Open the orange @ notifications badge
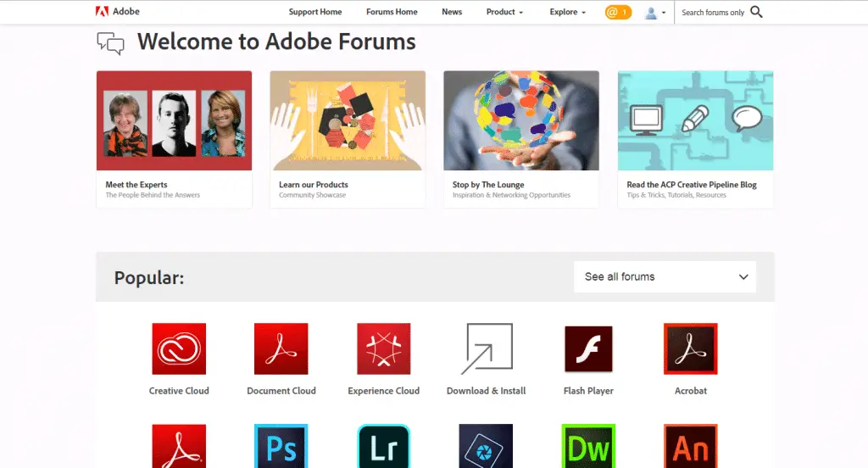Image resolution: width=868 pixels, height=468 pixels. [x=618, y=12]
